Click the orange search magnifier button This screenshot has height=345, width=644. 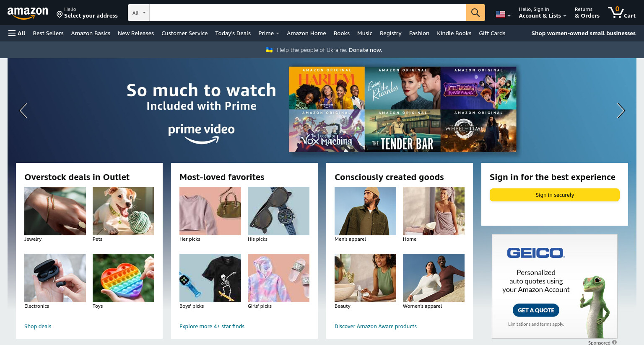coord(475,13)
